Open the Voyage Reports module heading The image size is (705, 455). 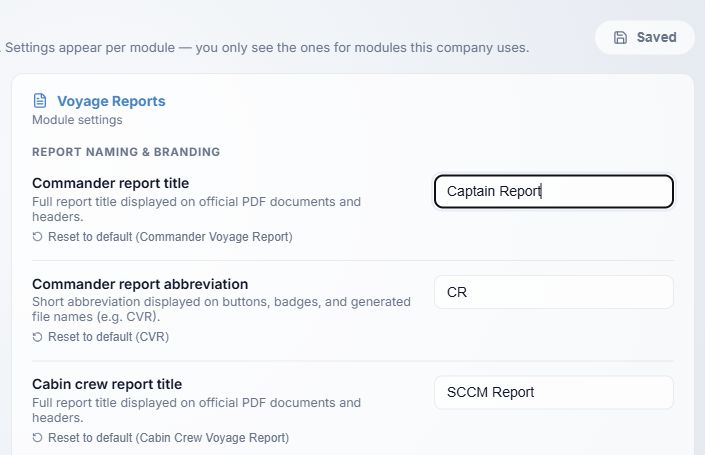111,101
